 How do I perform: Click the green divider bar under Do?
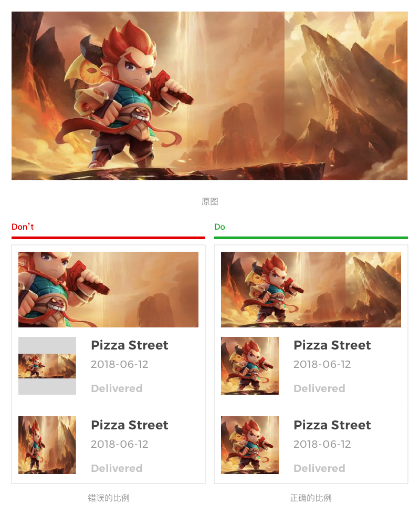[311, 238]
